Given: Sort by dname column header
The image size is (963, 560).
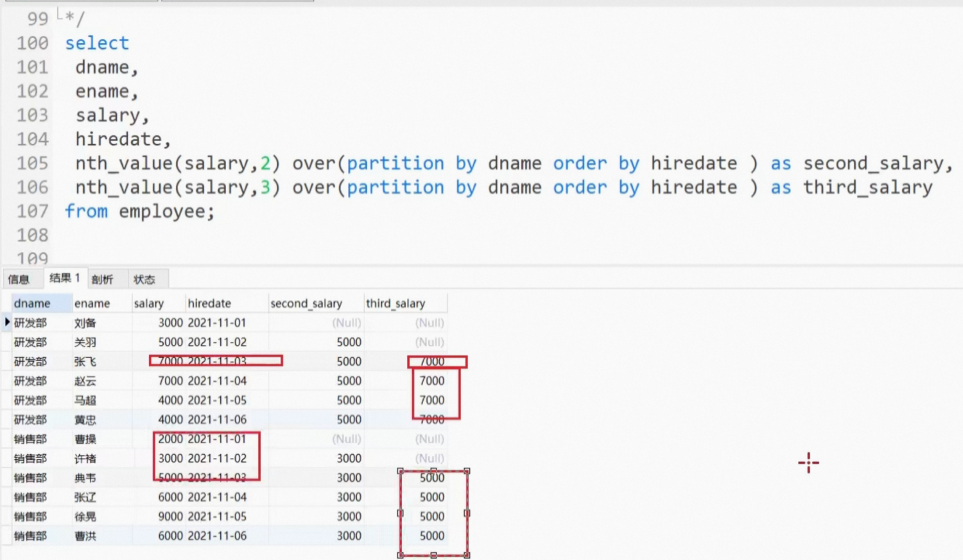Looking at the screenshot, I should tap(42, 303).
